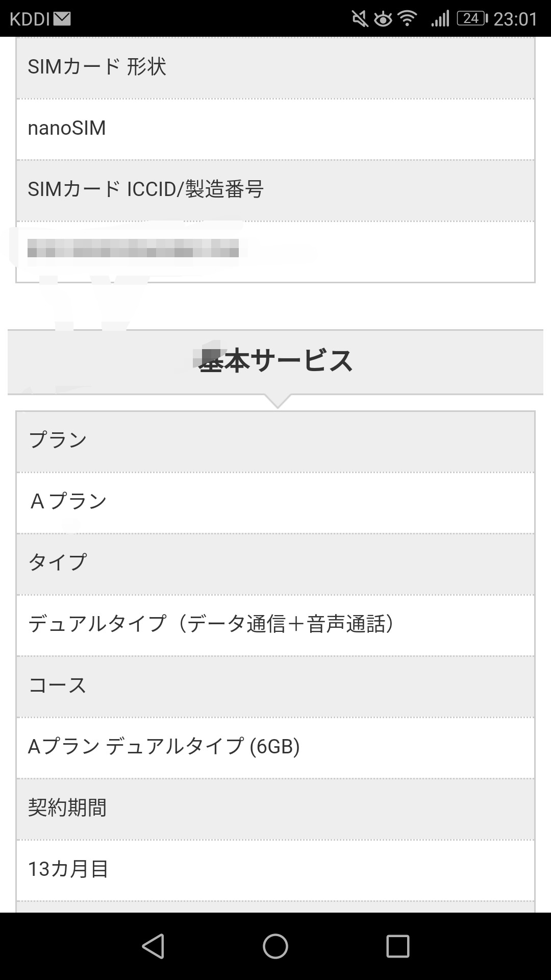Select the nanoSIM value row

pyautogui.click(x=275, y=129)
